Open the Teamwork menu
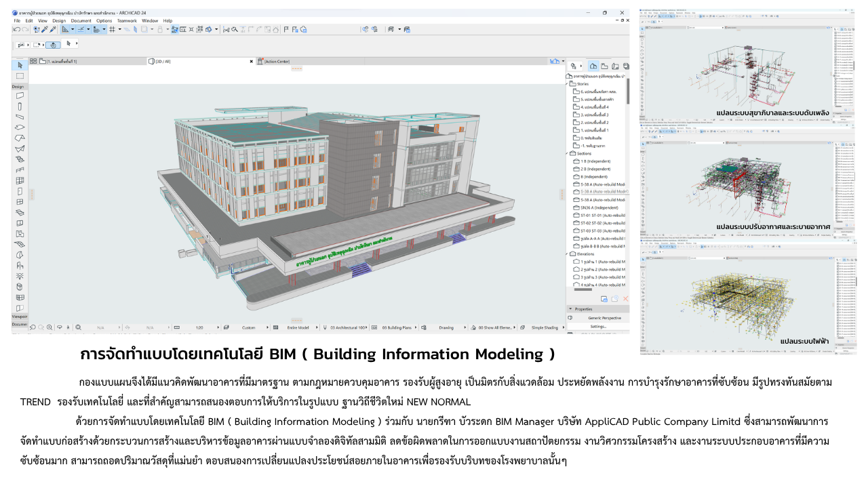868x488 pixels. (127, 21)
